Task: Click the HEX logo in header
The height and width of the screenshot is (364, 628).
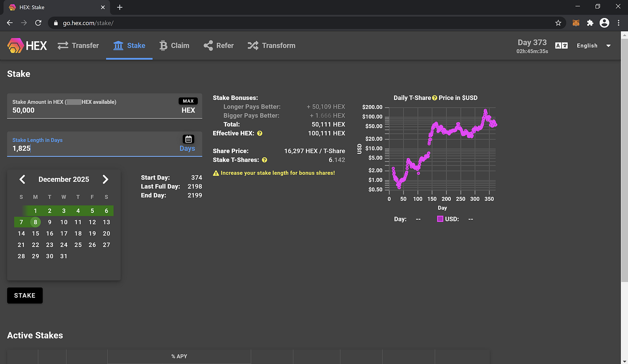Action: tap(27, 45)
